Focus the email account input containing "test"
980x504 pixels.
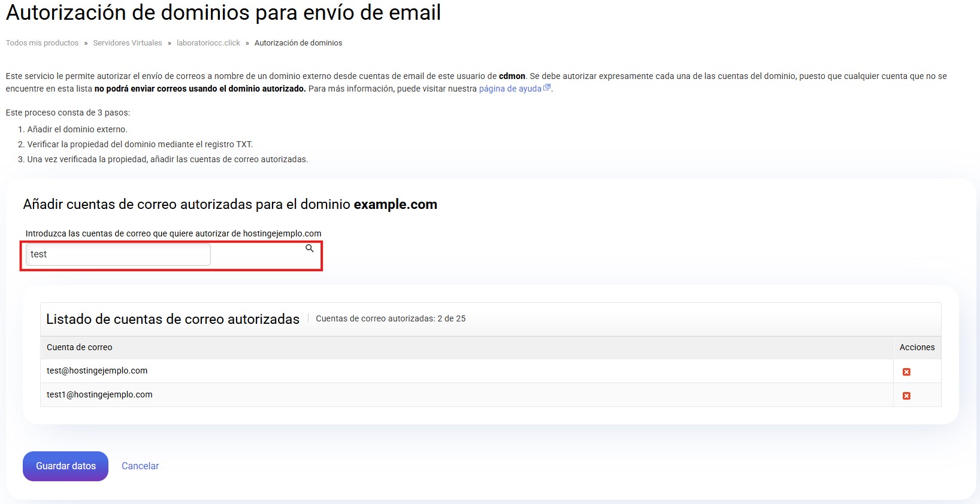[x=118, y=254]
